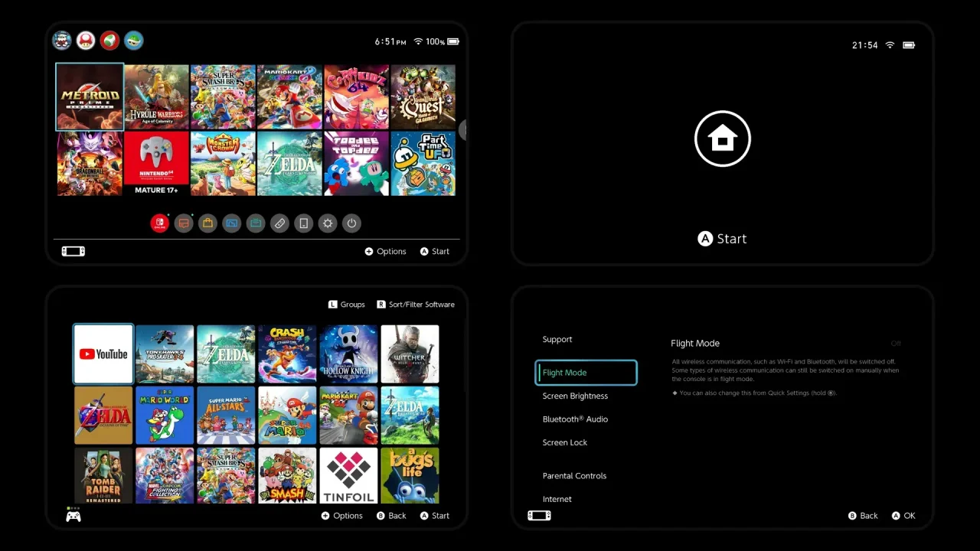Open Marvel vs. Capcom Fighting Collection

pyautogui.click(x=165, y=475)
